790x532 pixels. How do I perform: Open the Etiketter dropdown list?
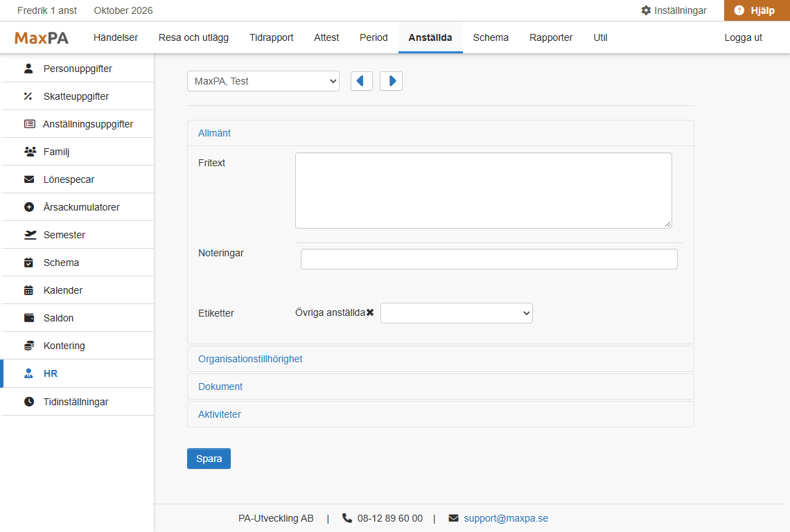pyautogui.click(x=457, y=313)
